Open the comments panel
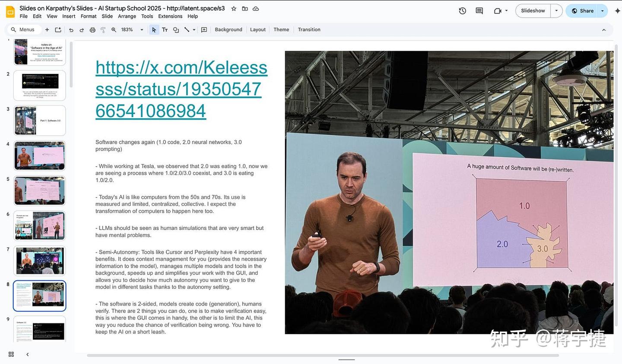 pos(479,10)
